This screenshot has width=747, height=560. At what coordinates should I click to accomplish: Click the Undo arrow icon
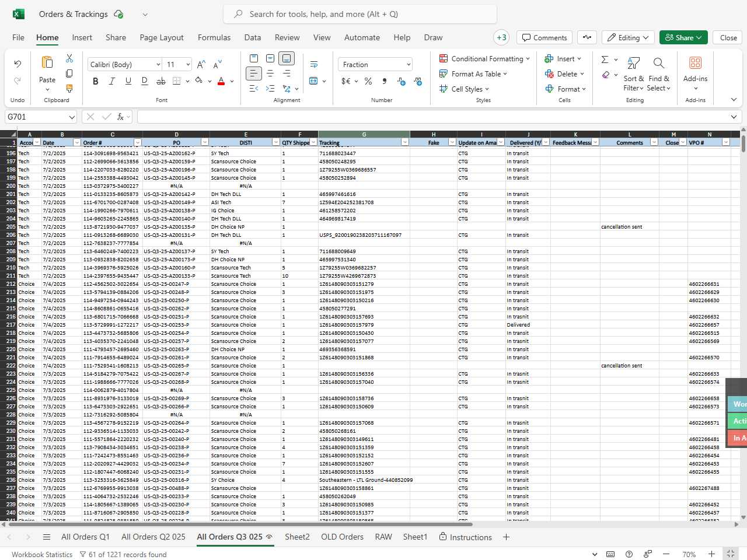(18, 64)
